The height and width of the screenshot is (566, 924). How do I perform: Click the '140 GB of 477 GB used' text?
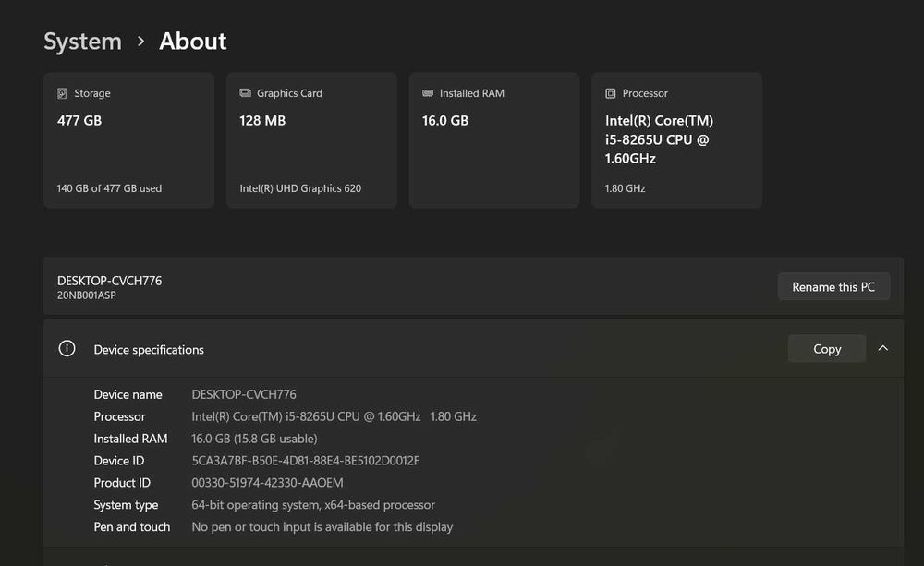pos(109,188)
